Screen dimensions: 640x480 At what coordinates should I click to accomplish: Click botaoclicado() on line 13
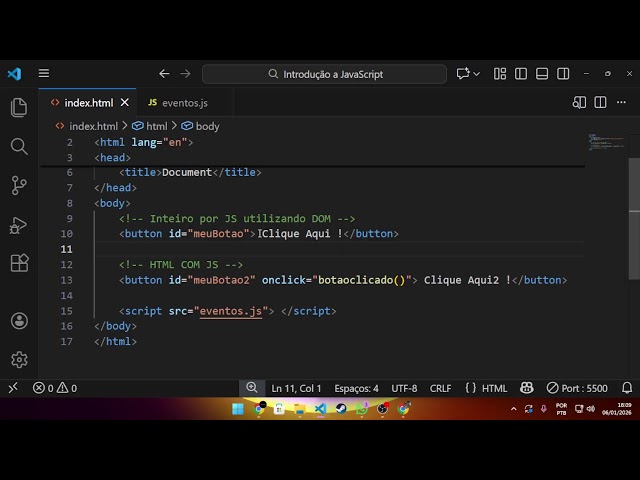click(362, 280)
